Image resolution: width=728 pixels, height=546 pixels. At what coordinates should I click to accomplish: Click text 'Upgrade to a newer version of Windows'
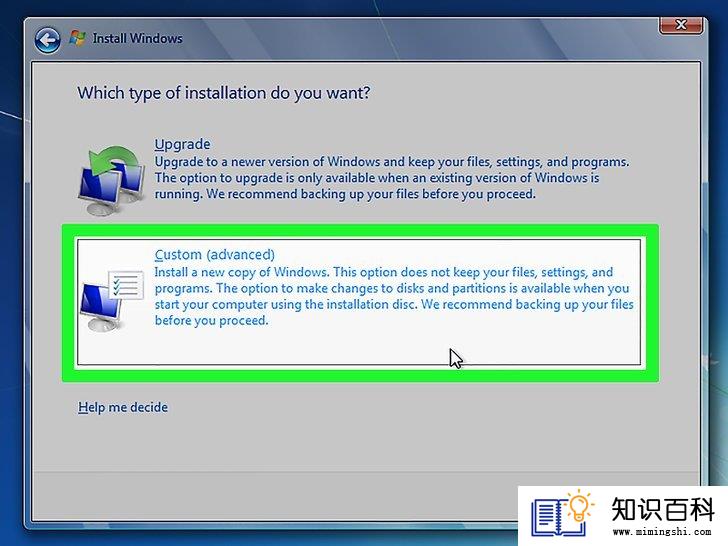coord(269,162)
